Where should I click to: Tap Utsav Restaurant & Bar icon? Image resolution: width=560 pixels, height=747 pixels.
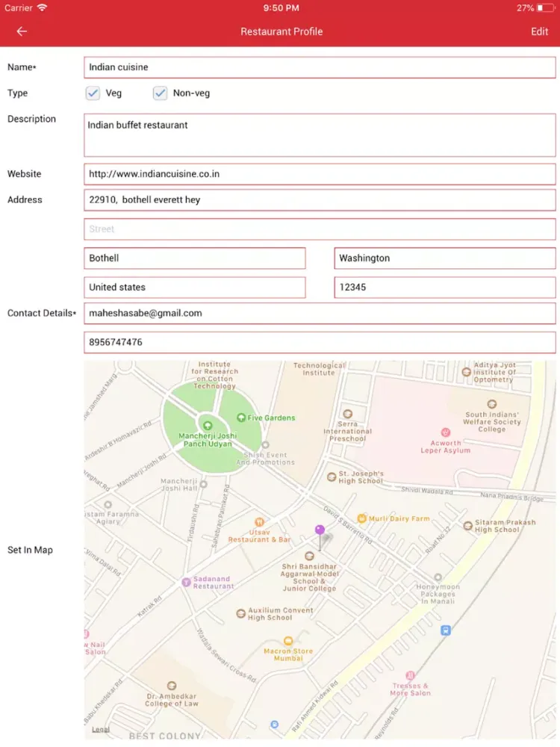pyautogui.click(x=259, y=523)
